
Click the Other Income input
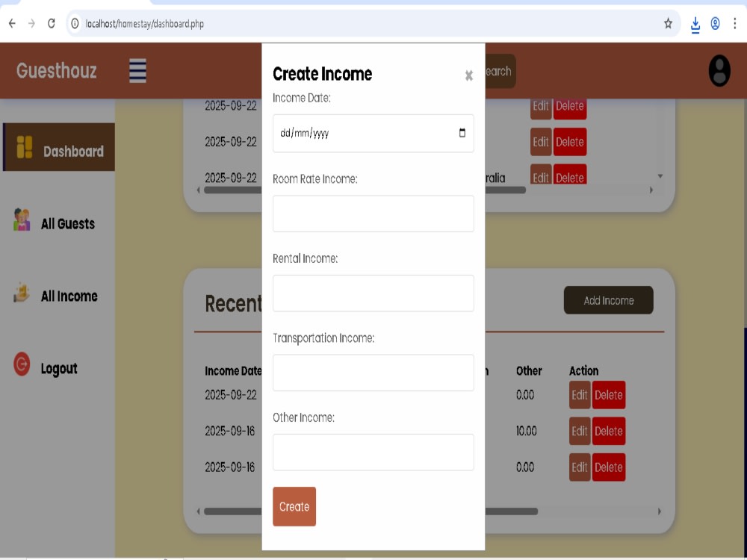tap(373, 452)
